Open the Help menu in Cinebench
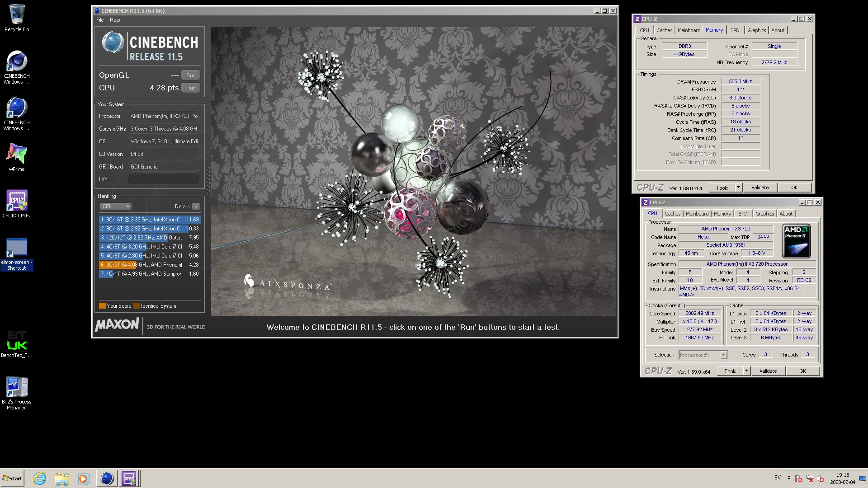868x488 pixels. coord(115,20)
